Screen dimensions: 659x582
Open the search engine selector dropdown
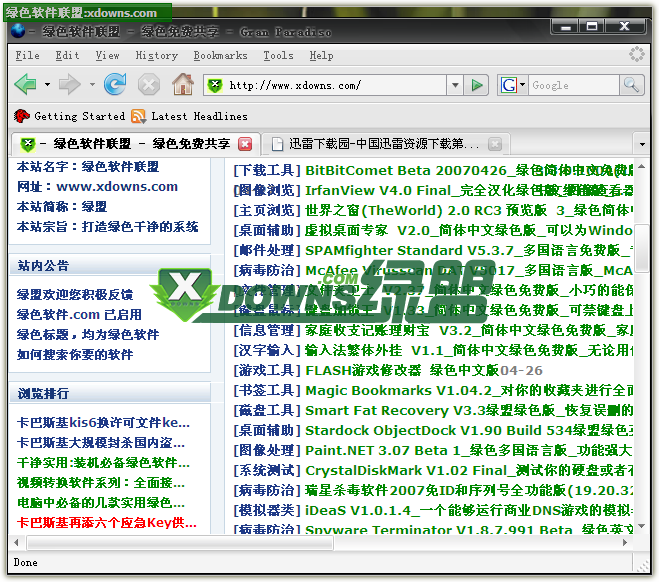522,85
